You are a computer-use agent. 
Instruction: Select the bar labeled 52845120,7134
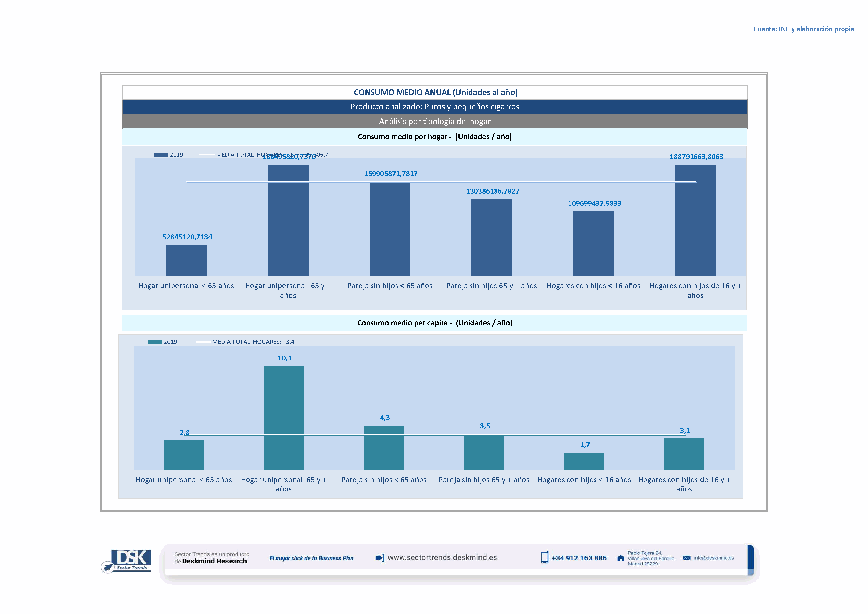coord(186,260)
